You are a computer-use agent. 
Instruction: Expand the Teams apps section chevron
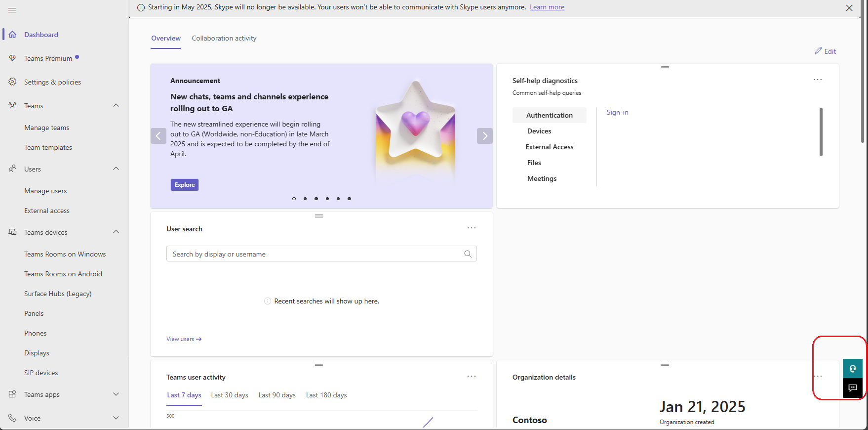click(116, 394)
